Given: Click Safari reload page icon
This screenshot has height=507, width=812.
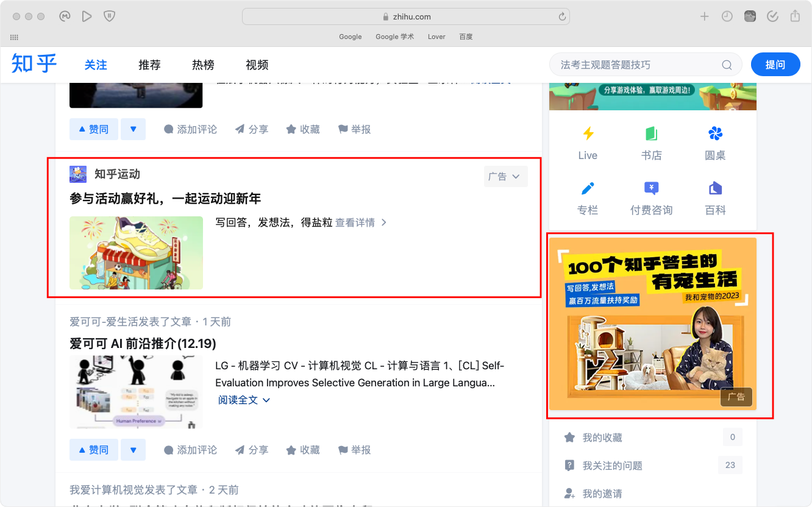Looking at the screenshot, I should click(562, 17).
